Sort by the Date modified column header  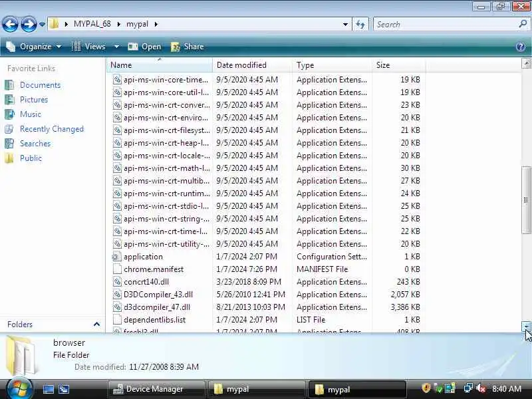coord(252,65)
